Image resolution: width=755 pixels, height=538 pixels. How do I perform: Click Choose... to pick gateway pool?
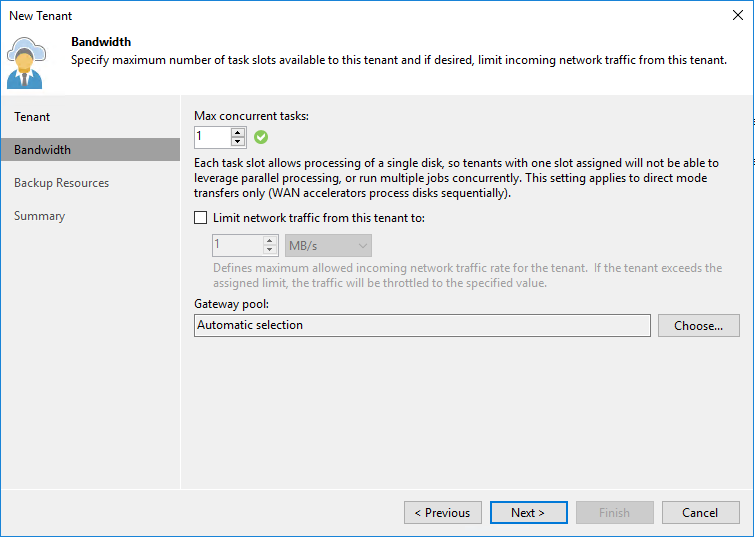pos(699,326)
